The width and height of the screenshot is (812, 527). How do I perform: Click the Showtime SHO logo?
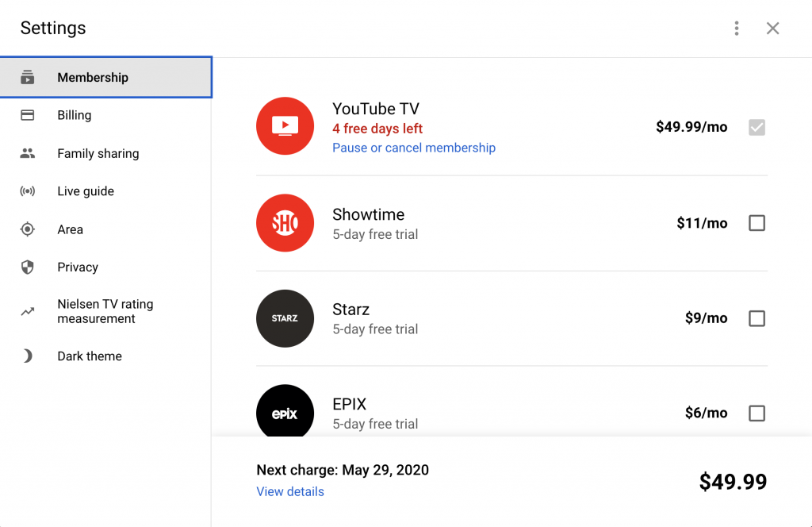click(x=285, y=223)
